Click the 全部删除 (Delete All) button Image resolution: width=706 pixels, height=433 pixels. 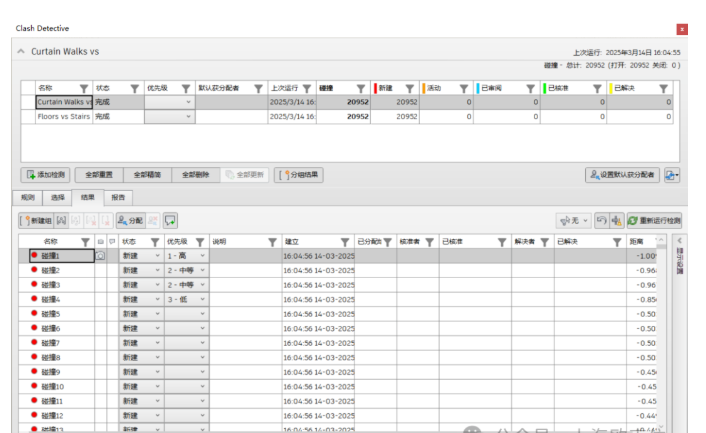click(x=195, y=174)
